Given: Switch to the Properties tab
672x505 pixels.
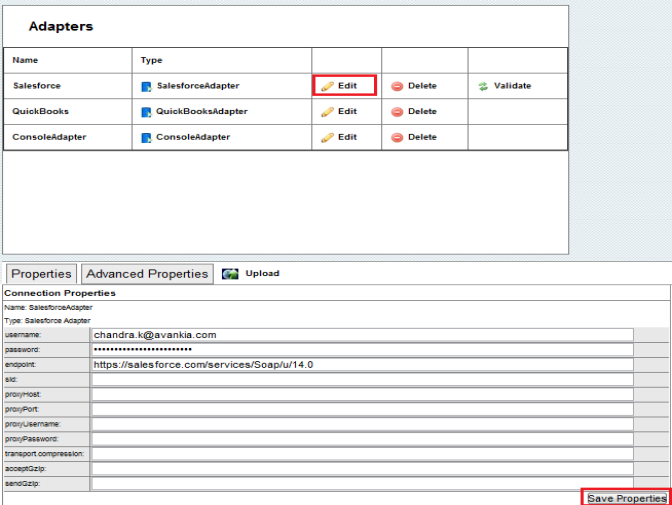Looking at the screenshot, I should point(41,274).
